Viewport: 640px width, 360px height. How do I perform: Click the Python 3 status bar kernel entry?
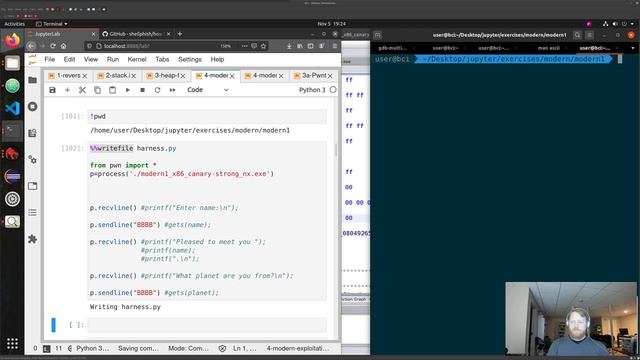[x=93, y=348]
